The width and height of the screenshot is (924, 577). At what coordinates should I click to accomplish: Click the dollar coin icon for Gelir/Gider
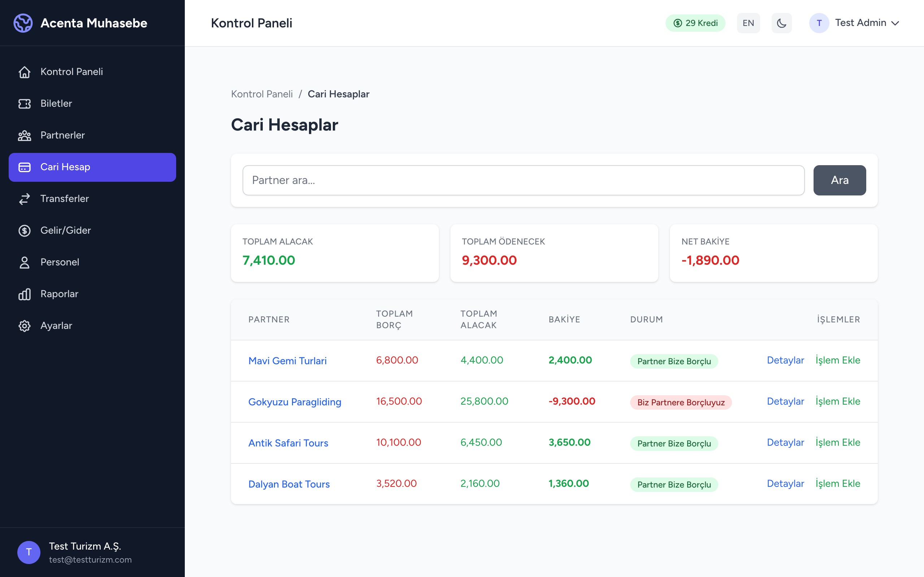[x=25, y=230]
